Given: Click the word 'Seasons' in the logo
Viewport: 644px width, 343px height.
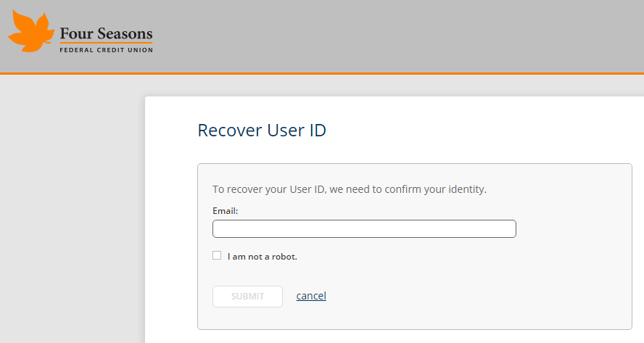Looking at the screenshot, I should click(x=125, y=33).
